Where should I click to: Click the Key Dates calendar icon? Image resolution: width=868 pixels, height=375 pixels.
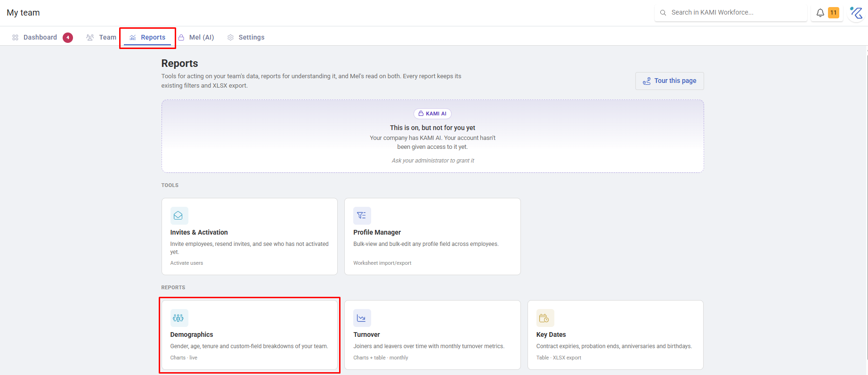[545, 318]
